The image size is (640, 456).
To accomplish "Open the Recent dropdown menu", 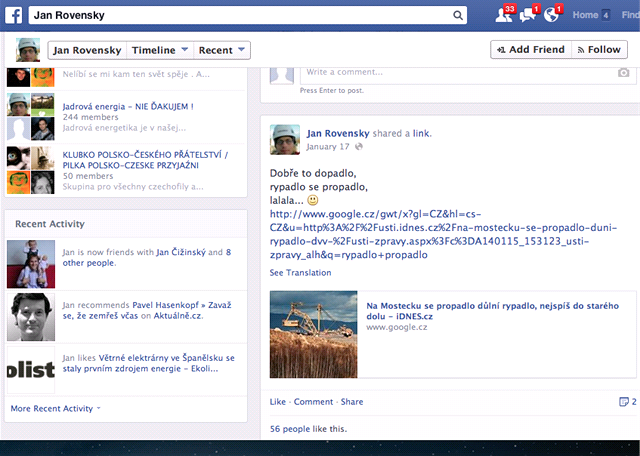I will pyautogui.click(x=221, y=50).
